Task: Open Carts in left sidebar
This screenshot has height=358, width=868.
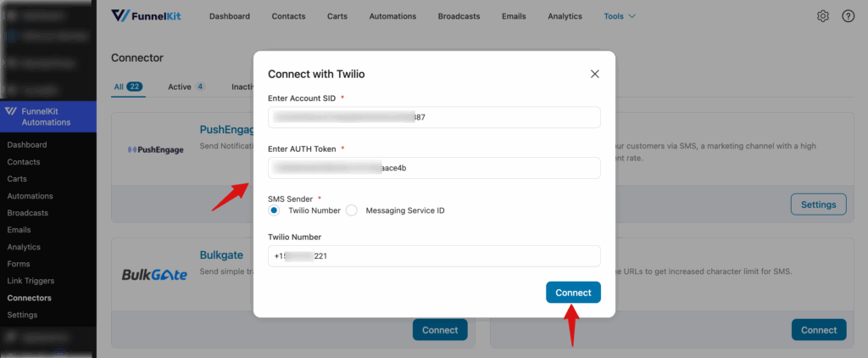Action: click(17, 179)
